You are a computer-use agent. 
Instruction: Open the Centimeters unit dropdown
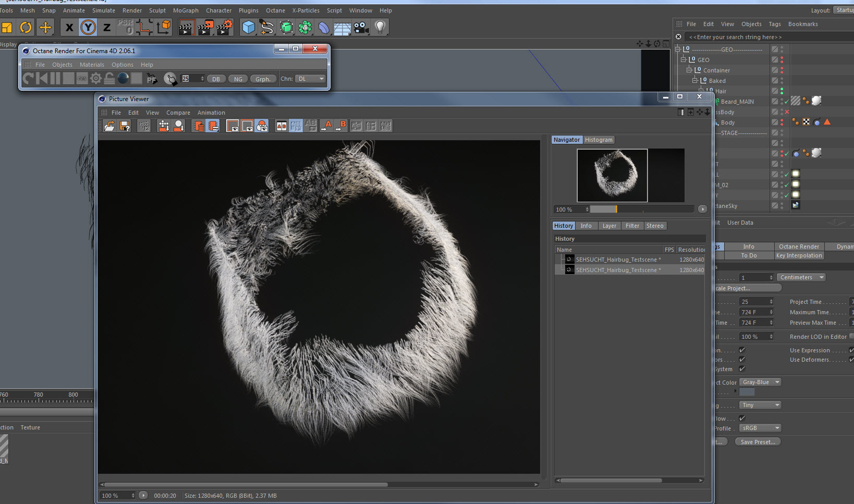point(801,277)
